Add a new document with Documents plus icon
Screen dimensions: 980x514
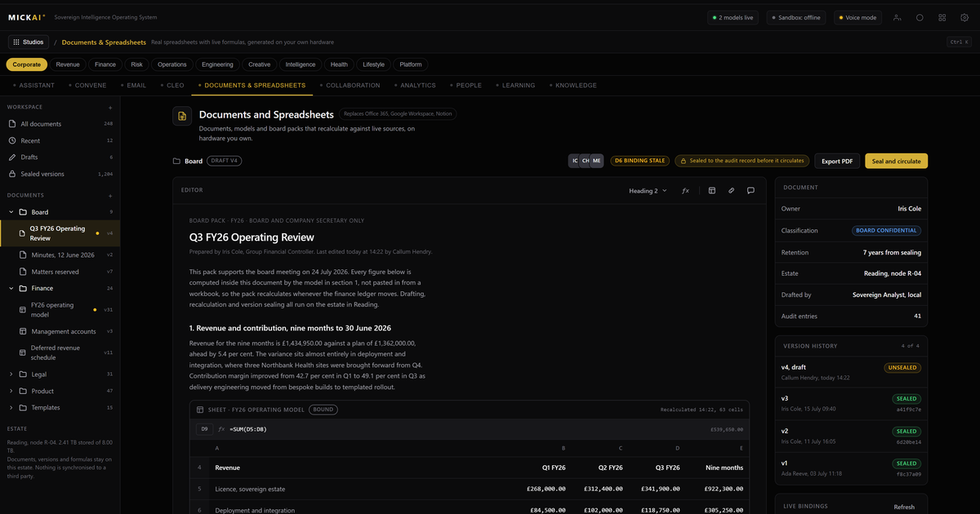110,196
